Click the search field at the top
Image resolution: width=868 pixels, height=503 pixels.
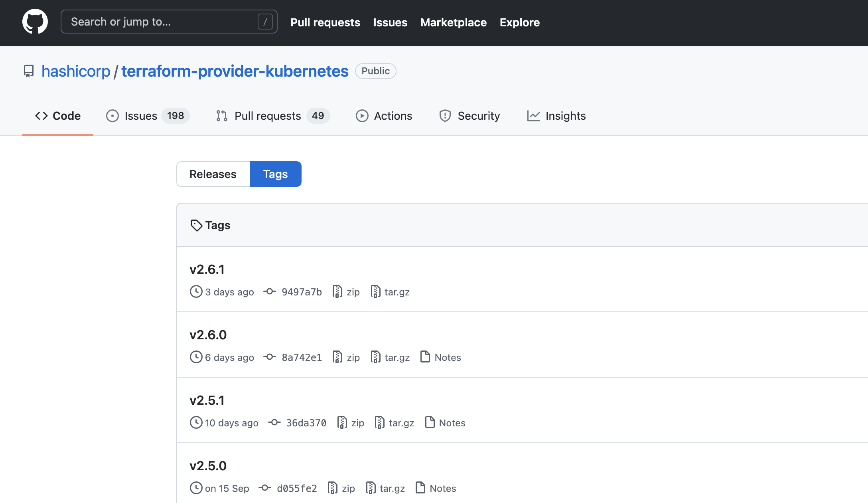coord(168,22)
